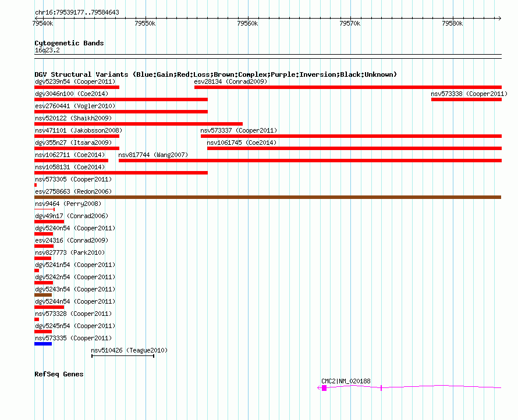Image resolution: width=518 pixels, height=420 pixels.
Task: Click the CMC2|NM_020188 gene label
Action: pyautogui.click(x=346, y=381)
